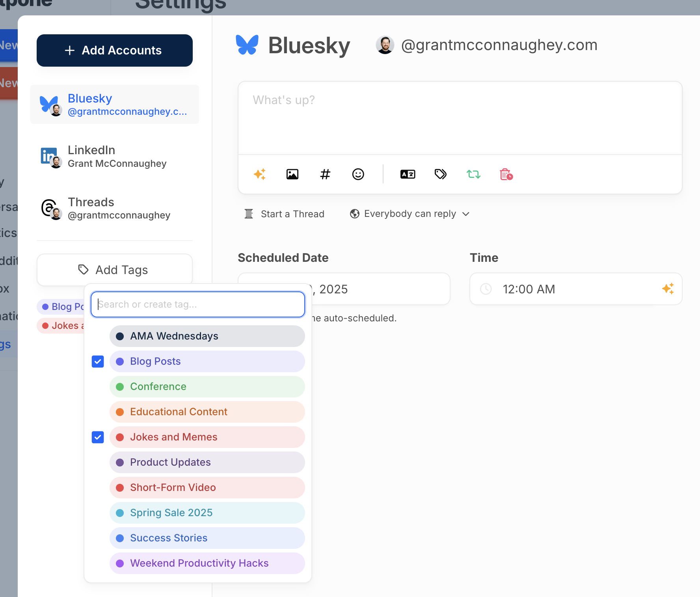Select the Threads @grantmcconnaughey account

[x=115, y=208]
